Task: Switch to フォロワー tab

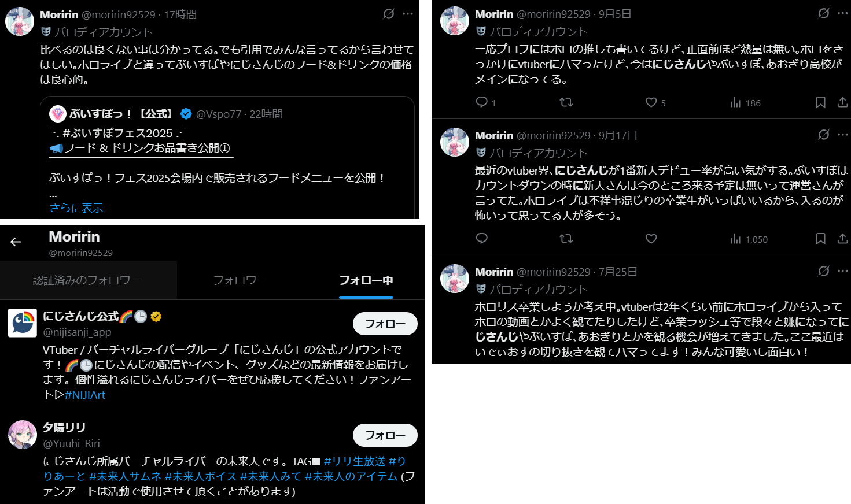Action: (240, 280)
